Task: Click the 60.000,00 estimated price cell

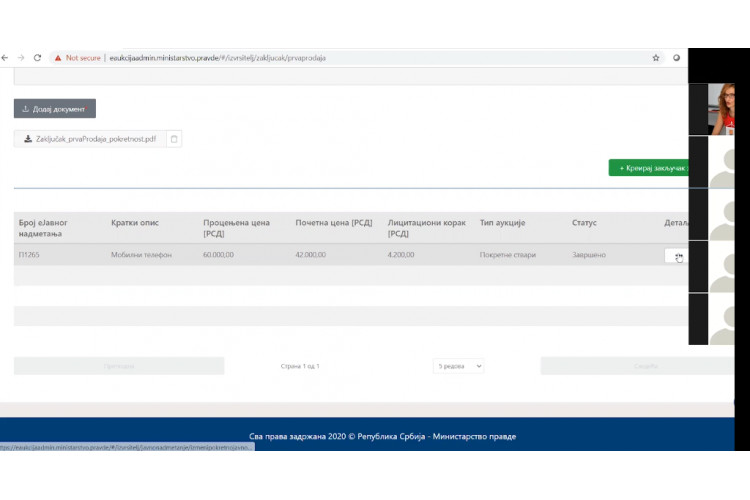Action: pyautogui.click(x=218, y=255)
